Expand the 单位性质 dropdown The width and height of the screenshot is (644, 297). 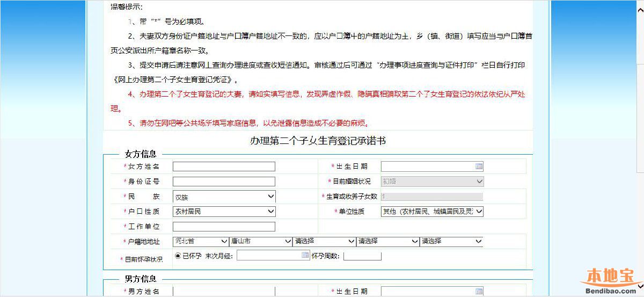[x=432, y=212]
